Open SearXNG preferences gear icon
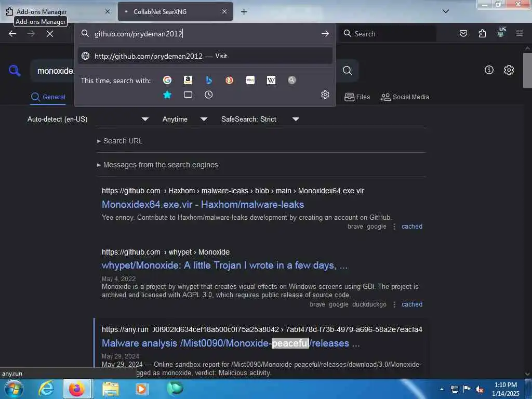The width and height of the screenshot is (532, 399). coord(509,70)
